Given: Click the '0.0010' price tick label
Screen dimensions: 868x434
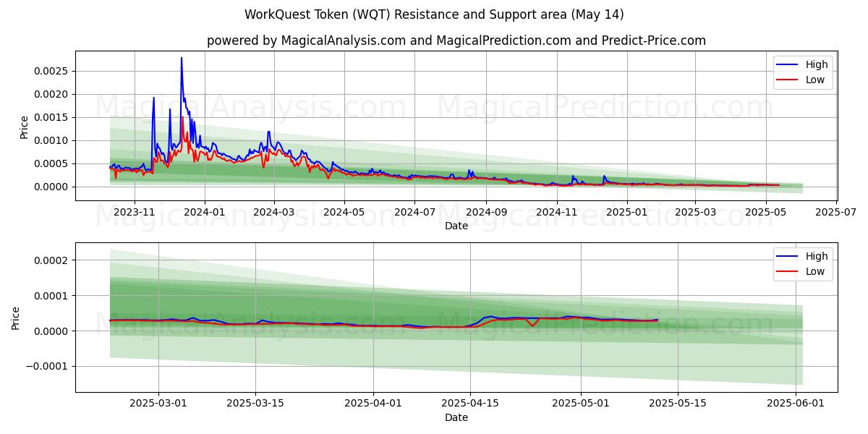Looking at the screenshot, I should pos(52,140).
